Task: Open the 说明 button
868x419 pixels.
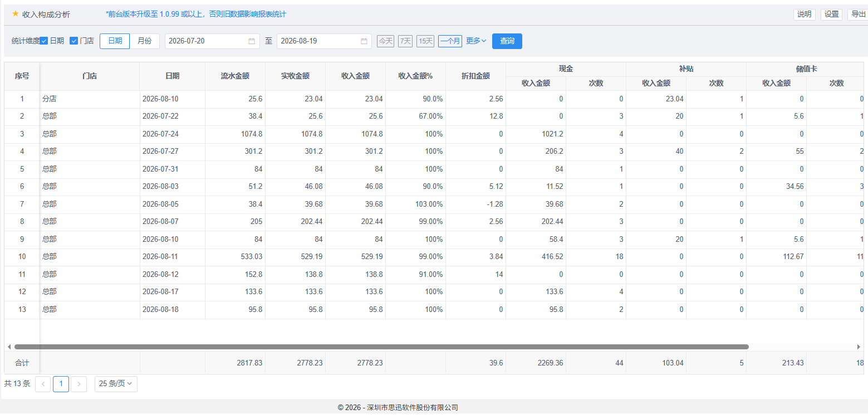Action: tap(805, 14)
